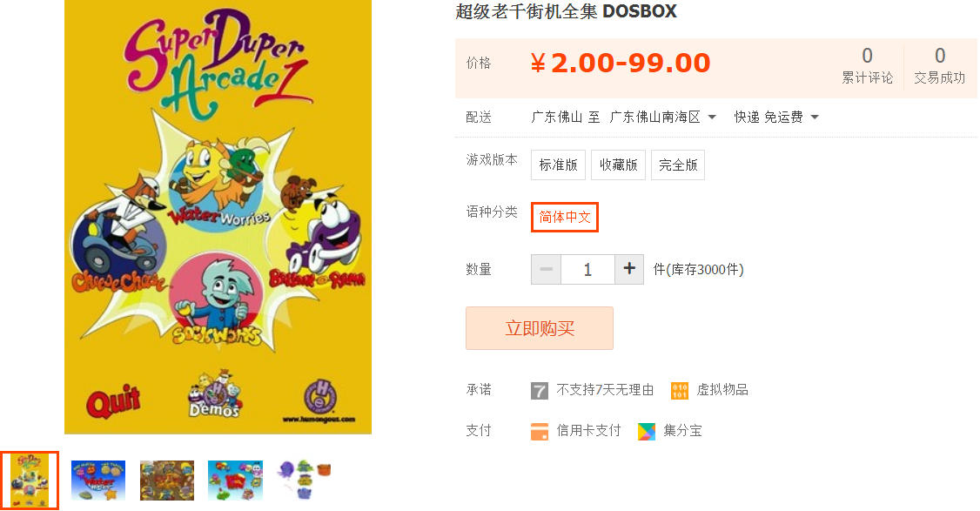Open the 累计评论 reviews count
The image size is (980, 511).
(x=868, y=65)
